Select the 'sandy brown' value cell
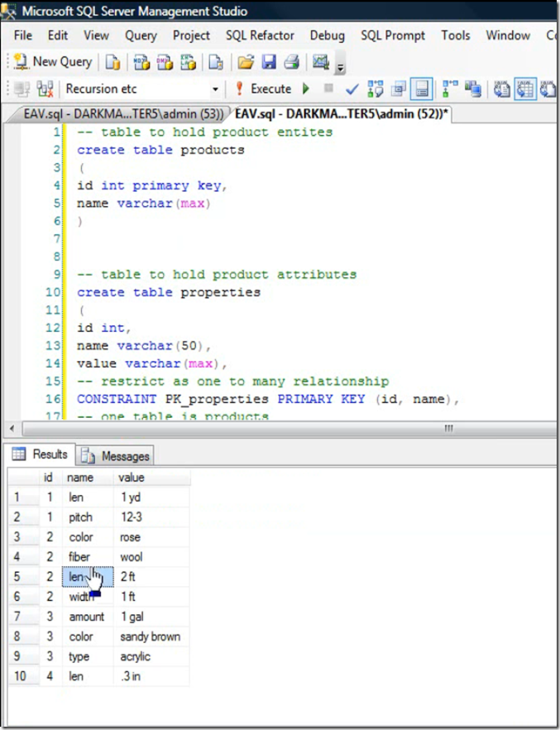The height and width of the screenshot is (730, 560). [151, 637]
